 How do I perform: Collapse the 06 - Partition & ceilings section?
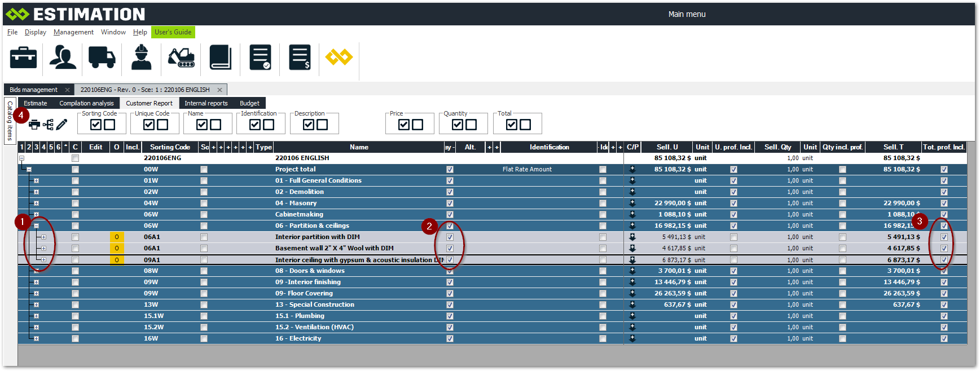(36, 226)
